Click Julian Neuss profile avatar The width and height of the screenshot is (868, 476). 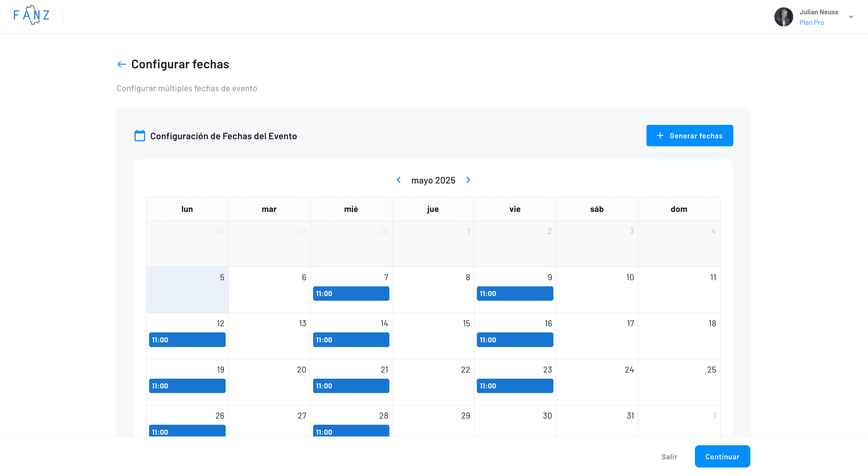coord(783,17)
